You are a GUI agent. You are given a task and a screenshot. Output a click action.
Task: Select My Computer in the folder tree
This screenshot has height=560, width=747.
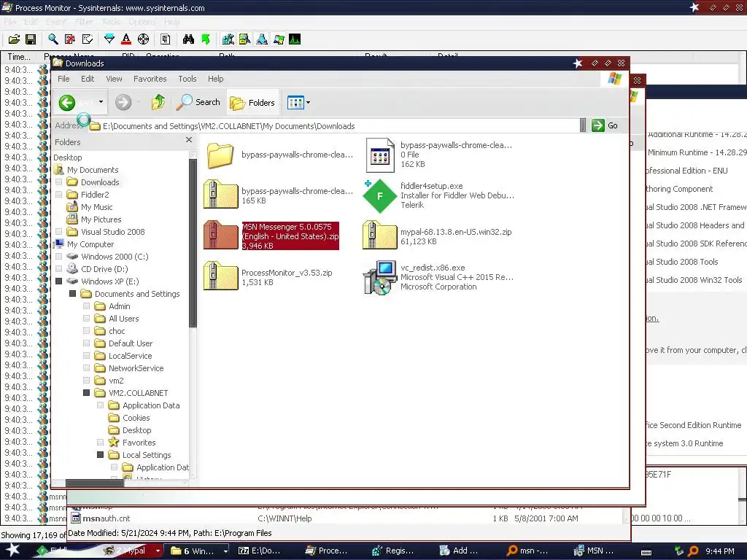(x=90, y=244)
